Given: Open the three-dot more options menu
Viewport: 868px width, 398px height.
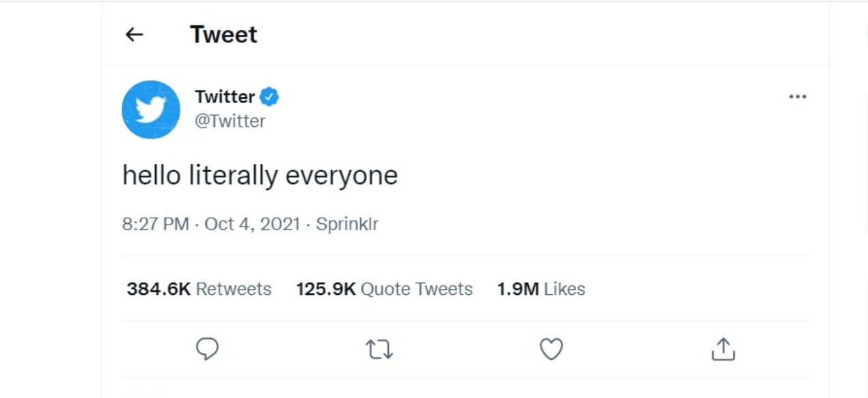Looking at the screenshot, I should 798,97.
